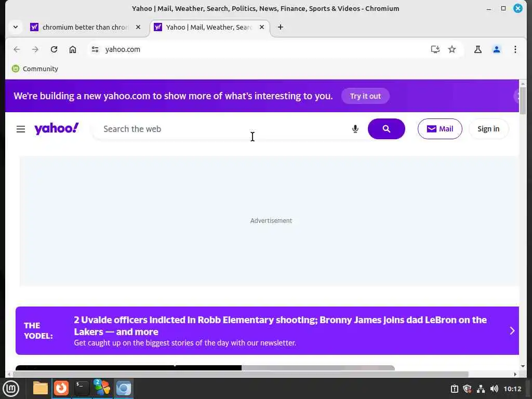Open the Files folder in taskbar
532x399 pixels.
point(41,388)
